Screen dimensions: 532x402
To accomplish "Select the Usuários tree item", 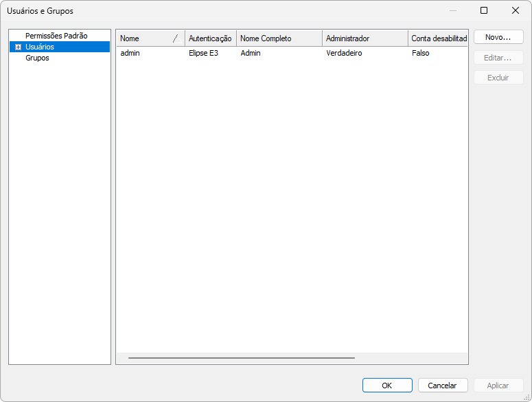I will coord(40,47).
